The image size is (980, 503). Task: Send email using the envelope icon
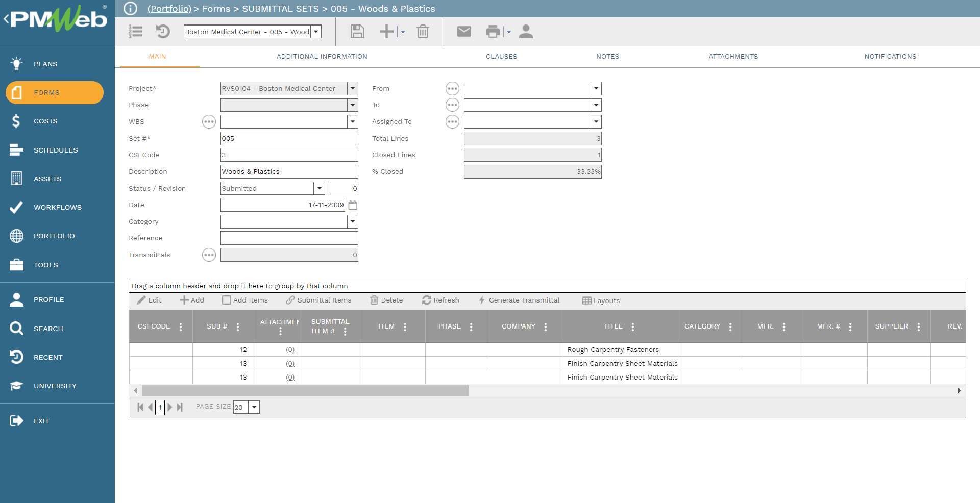click(464, 32)
